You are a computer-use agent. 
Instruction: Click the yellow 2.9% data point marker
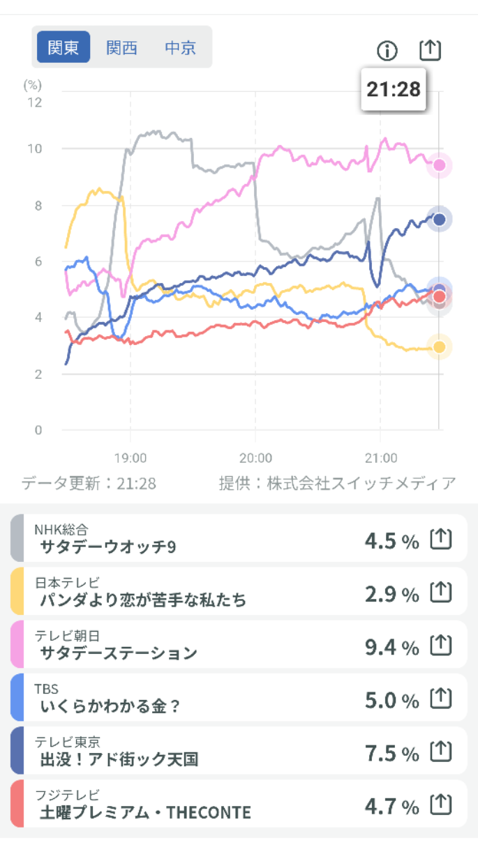440,347
